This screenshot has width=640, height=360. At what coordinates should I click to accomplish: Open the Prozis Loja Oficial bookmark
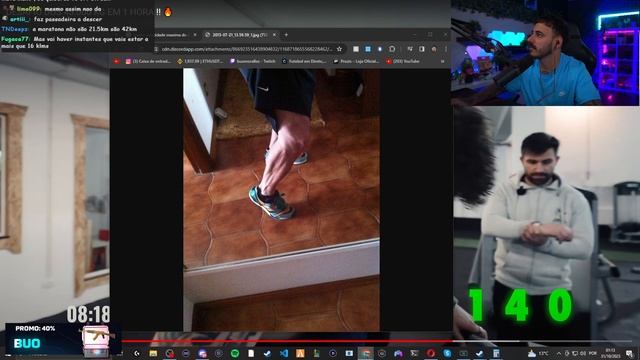point(356,61)
